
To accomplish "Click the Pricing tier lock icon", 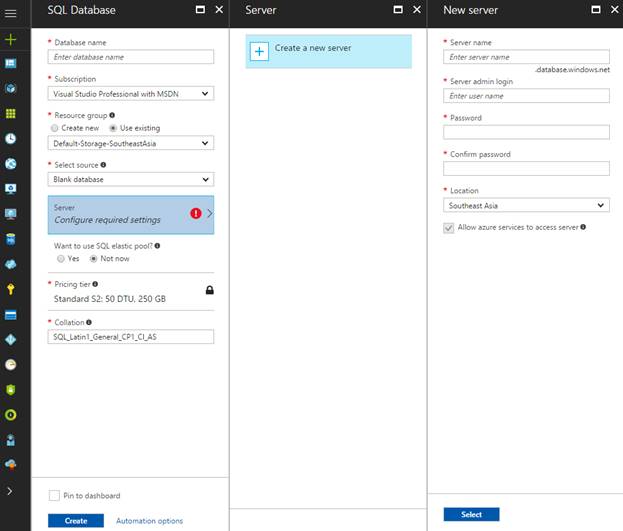I will point(209,290).
